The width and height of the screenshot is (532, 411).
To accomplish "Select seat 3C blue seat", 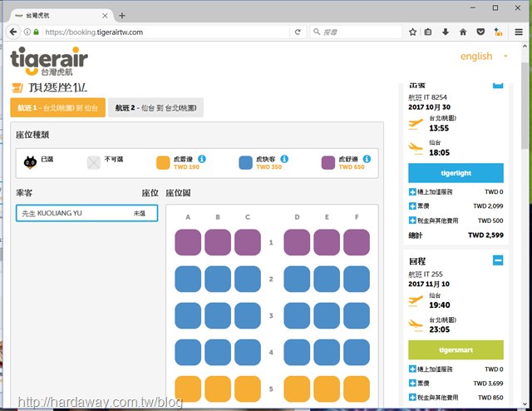I will tap(248, 315).
